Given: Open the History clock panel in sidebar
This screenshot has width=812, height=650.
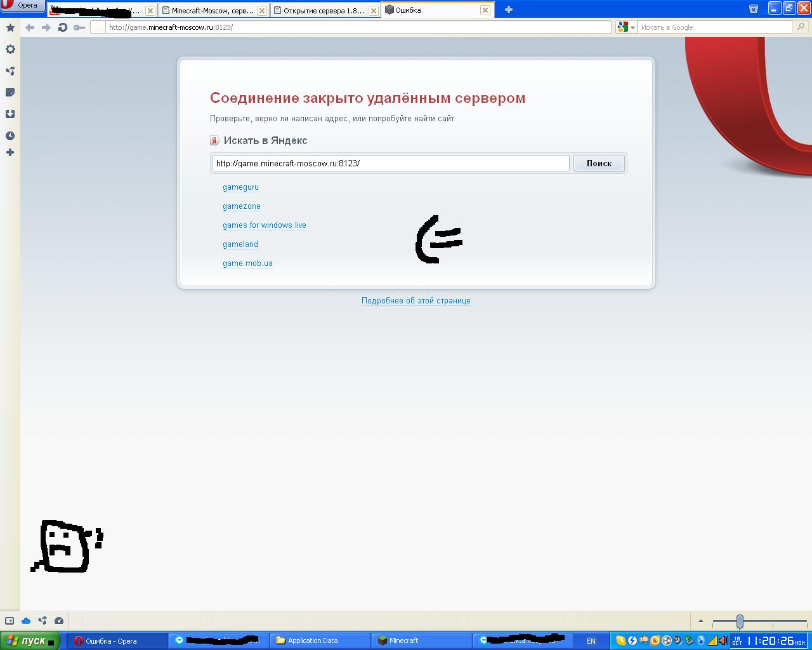Looking at the screenshot, I should click(10, 136).
